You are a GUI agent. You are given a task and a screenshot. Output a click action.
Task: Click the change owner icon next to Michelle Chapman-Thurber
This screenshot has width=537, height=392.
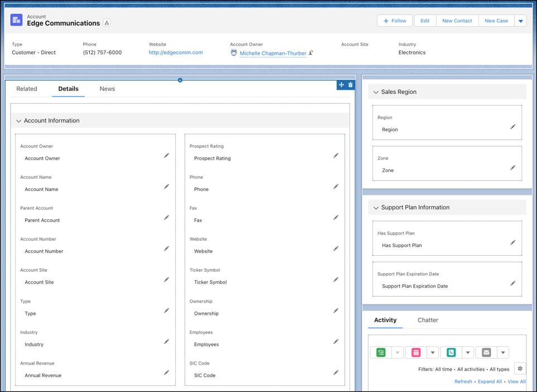click(311, 52)
